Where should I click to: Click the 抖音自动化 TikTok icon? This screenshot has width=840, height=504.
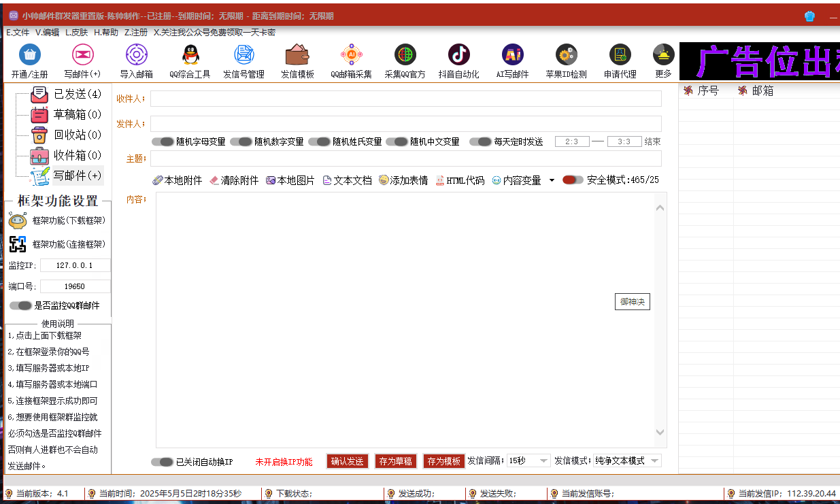tap(459, 54)
